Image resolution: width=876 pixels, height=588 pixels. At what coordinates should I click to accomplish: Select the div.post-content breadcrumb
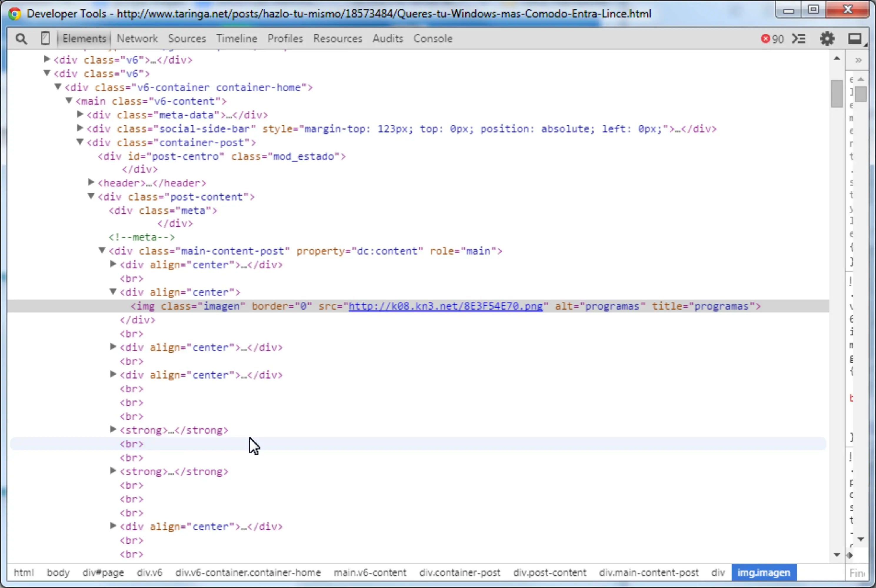pyautogui.click(x=549, y=573)
